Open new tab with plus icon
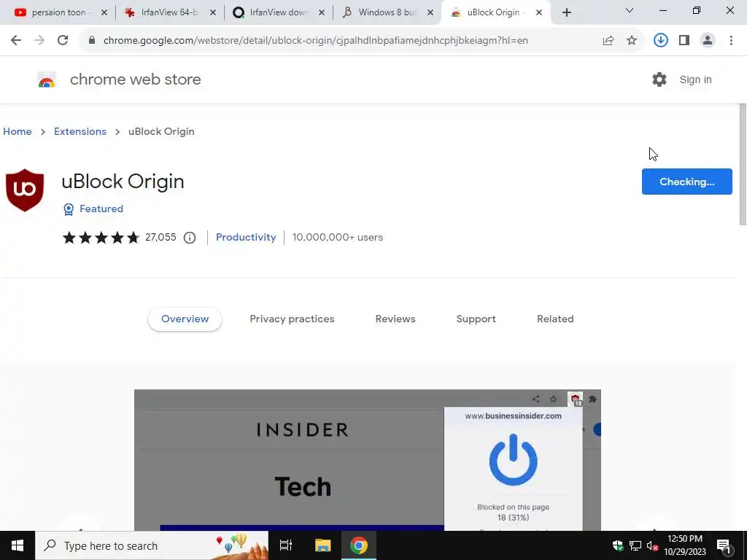 point(566,12)
